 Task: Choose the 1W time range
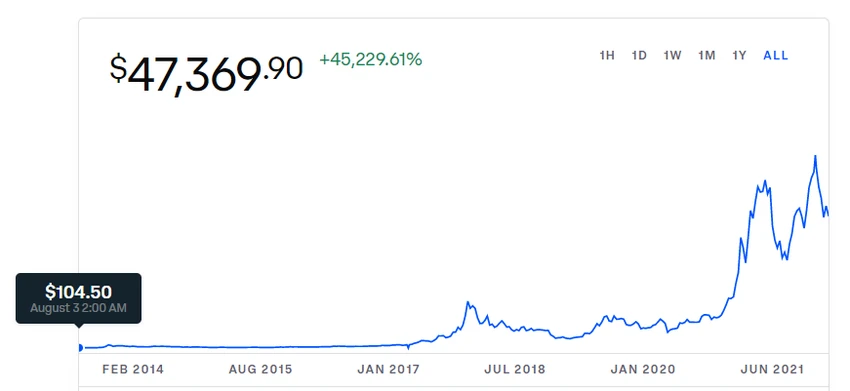click(672, 55)
